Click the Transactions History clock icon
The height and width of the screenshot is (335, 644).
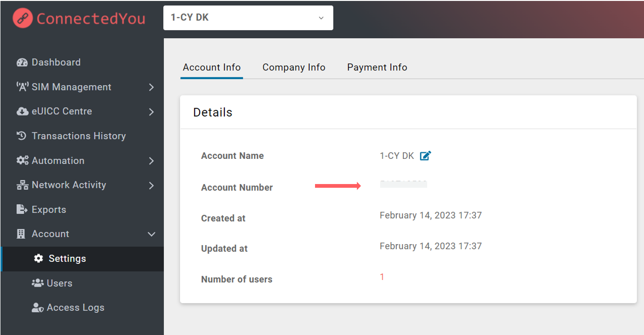pyautogui.click(x=22, y=136)
